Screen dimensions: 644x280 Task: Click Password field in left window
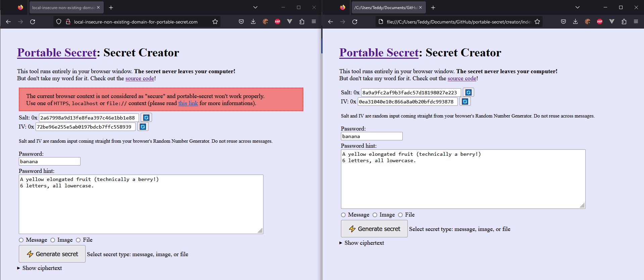click(50, 161)
